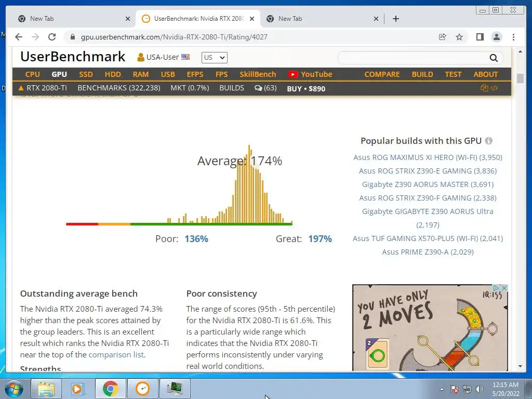The image size is (532, 399).
Task: Open the CPU menu item
Action: (x=33, y=74)
